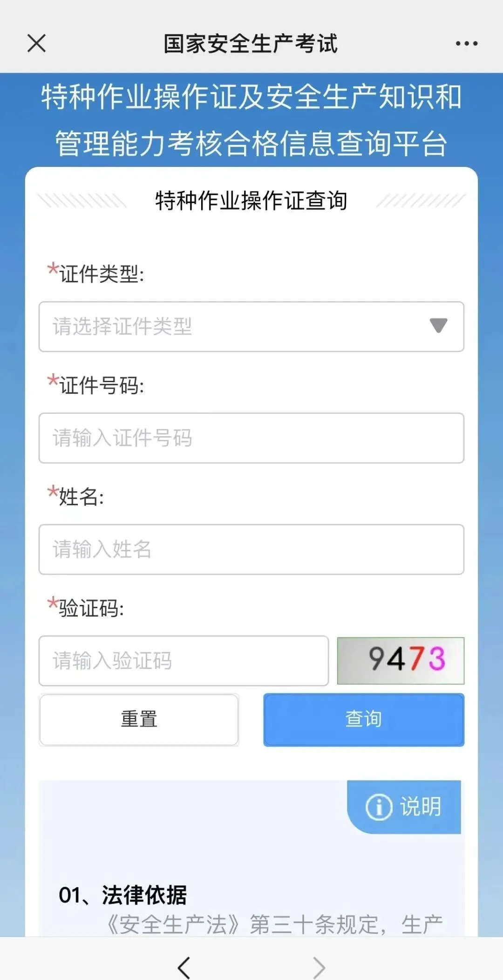Screen dimensions: 503x980
Task: Open the 请选择证件类型 select box
Action: click(233, 326)
